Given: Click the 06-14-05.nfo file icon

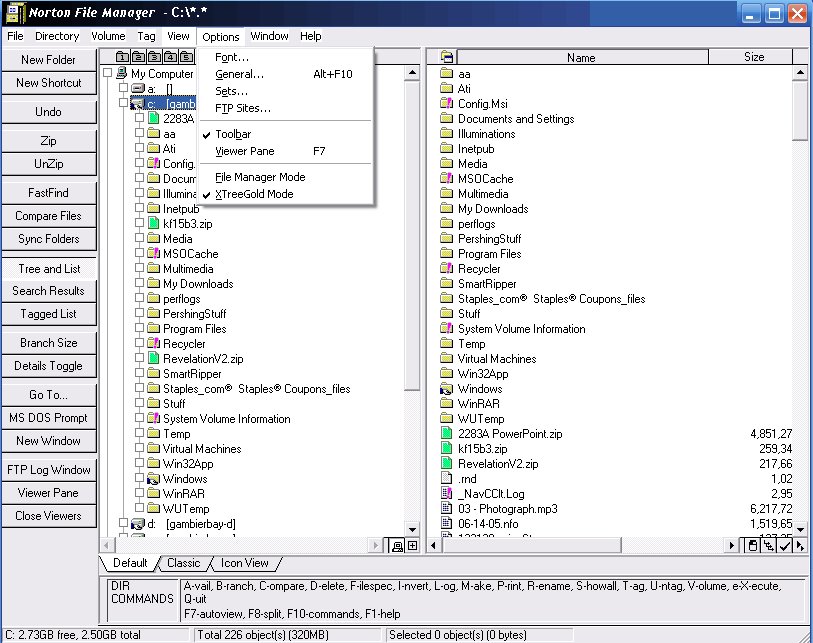Looking at the screenshot, I should (x=446, y=524).
